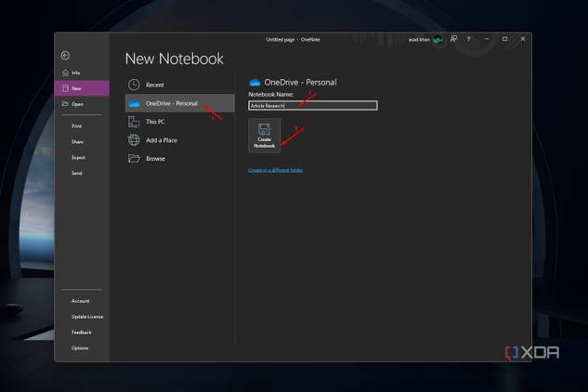Click Add a Place
This screenshot has height=392, width=588.
tap(180, 140)
